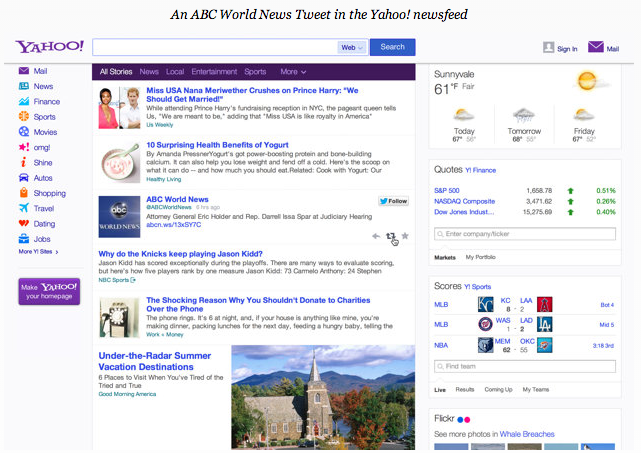Open the church landscape vacation photo

click(x=323, y=397)
